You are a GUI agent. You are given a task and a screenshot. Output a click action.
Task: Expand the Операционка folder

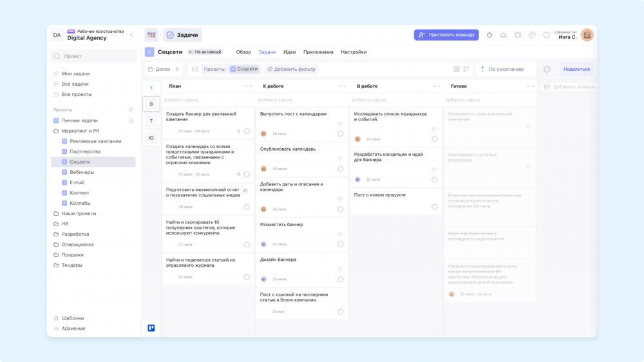coord(73,244)
